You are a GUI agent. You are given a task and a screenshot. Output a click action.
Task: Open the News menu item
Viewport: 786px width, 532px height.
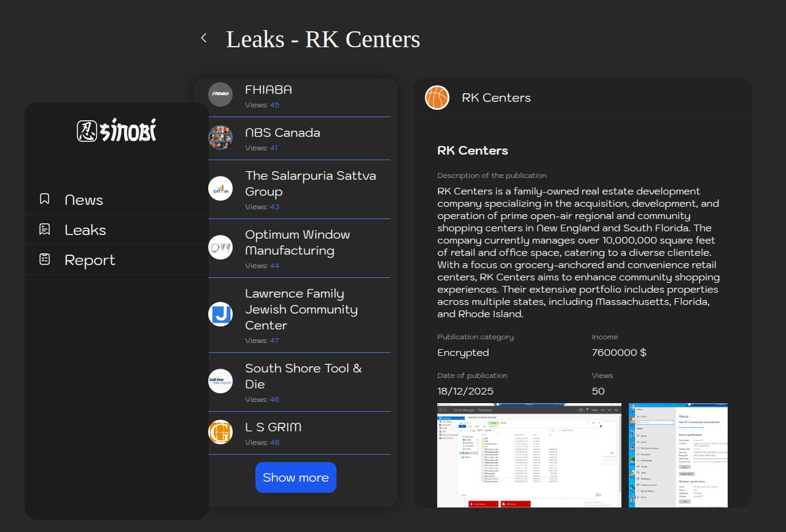click(x=84, y=200)
